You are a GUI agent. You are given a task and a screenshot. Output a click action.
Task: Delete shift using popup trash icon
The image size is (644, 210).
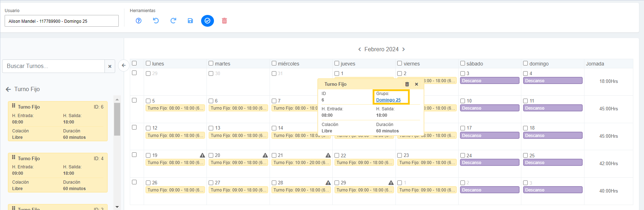407,84
